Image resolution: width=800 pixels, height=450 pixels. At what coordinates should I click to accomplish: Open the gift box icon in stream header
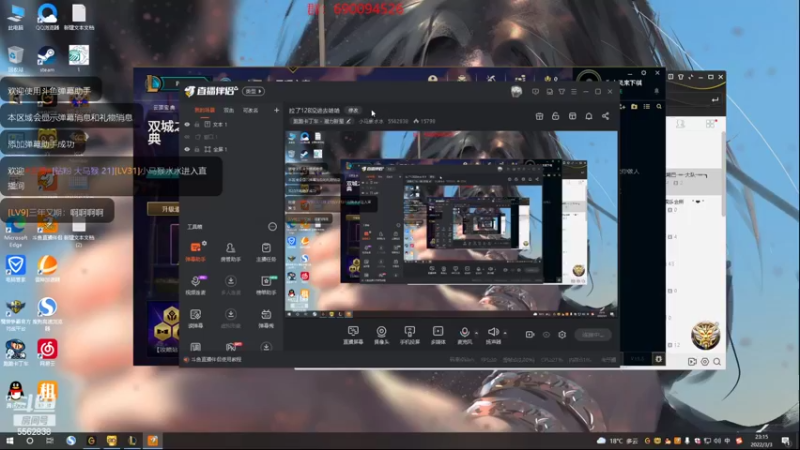pos(539,116)
